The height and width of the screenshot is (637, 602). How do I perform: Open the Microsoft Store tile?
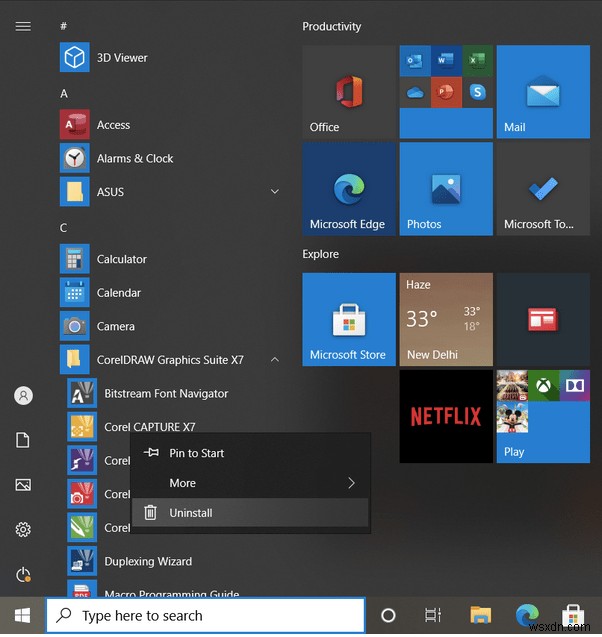pos(349,319)
